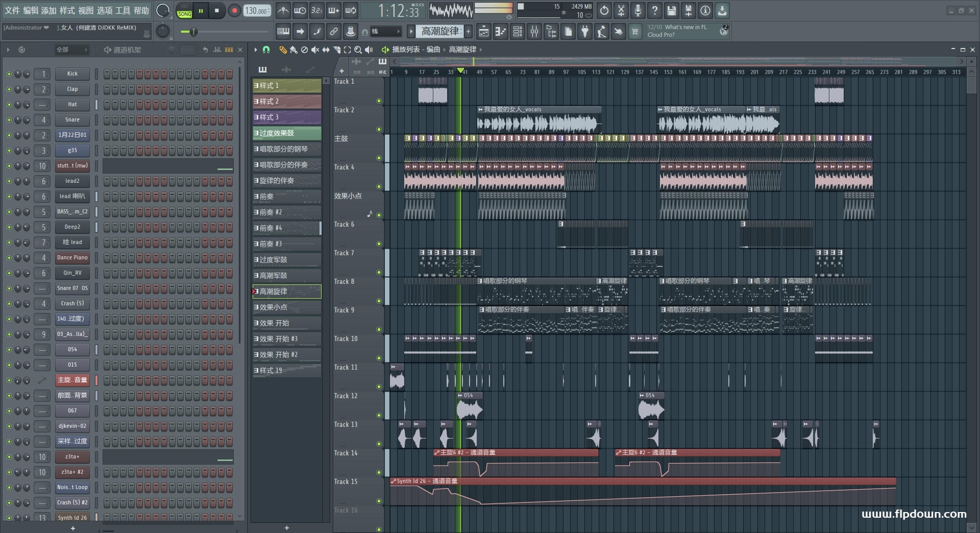
Task: Select the slice tool in playlist toolbar
Action: [336, 50]
